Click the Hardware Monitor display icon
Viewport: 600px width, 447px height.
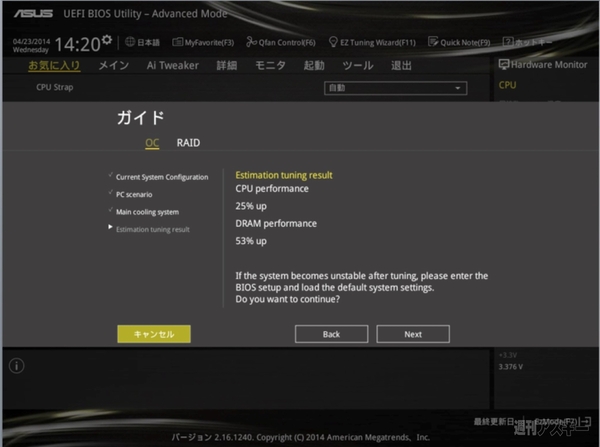[x=504, y=64]
